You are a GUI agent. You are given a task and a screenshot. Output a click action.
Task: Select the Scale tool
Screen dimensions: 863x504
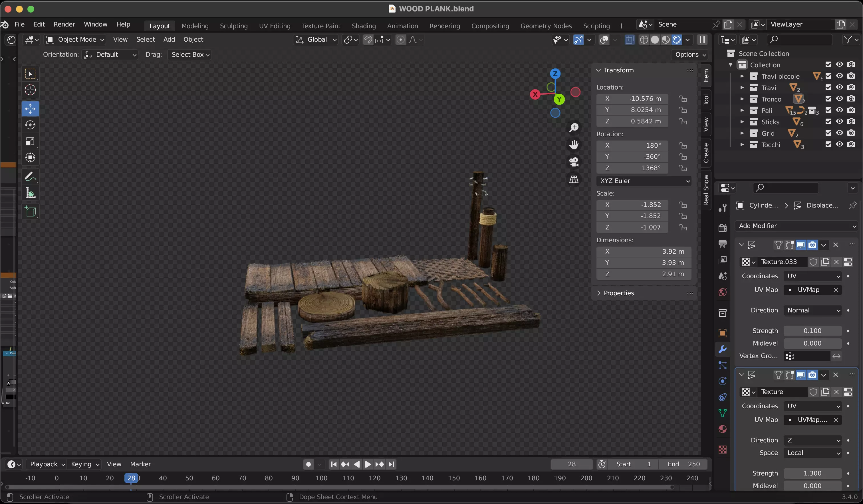coord(30,141)
